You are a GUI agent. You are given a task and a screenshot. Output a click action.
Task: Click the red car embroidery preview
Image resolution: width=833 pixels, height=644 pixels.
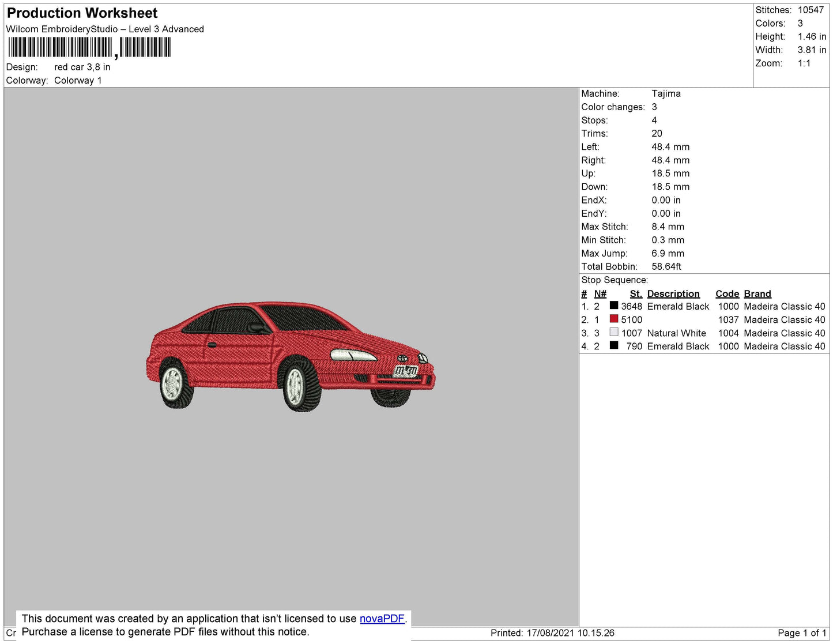click(291, 356)
